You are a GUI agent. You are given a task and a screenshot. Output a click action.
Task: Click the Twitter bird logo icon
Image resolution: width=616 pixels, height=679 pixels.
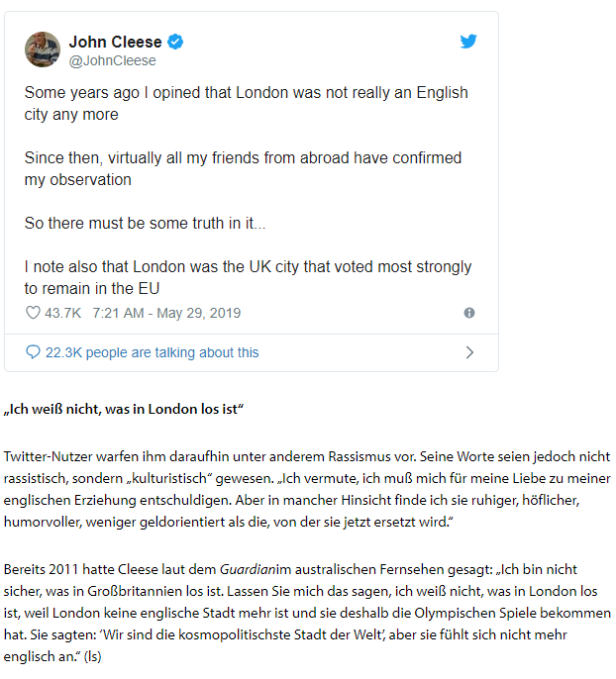pos(468,42)
